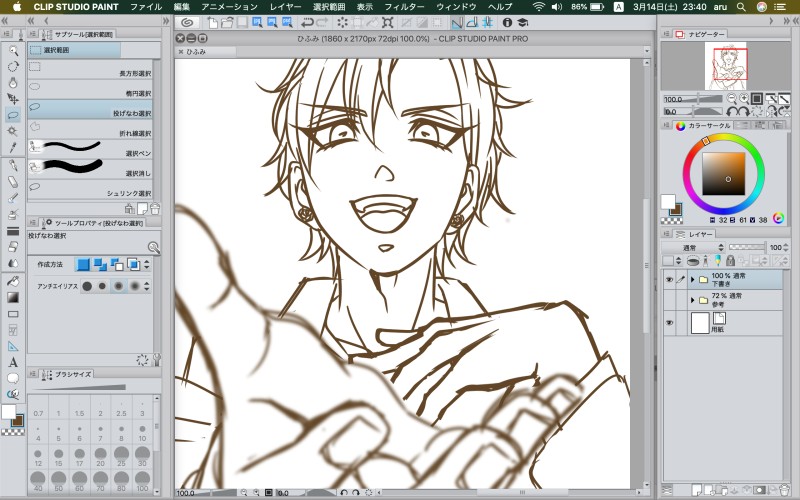Image resolution: width=800 pixels, height=500 pixels.
Task: Select the カラーサークル color wheel tab
Action: coord(704,126)
